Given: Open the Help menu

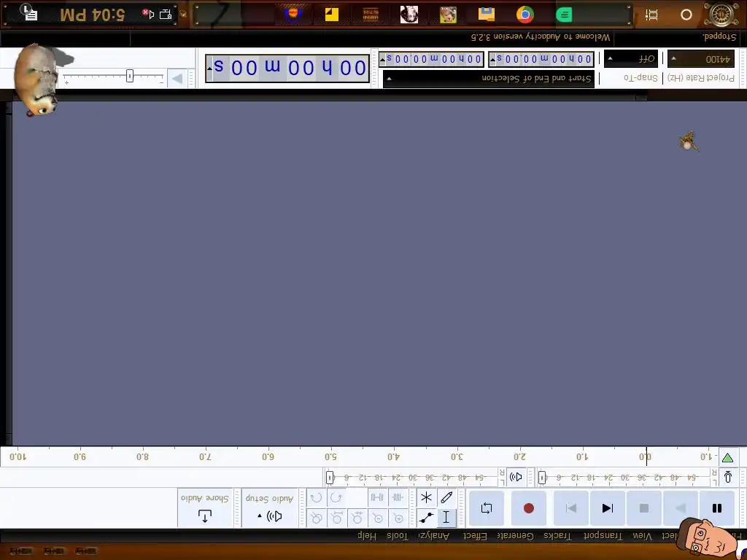Looking at the screenshot, I should coord(367,536).
